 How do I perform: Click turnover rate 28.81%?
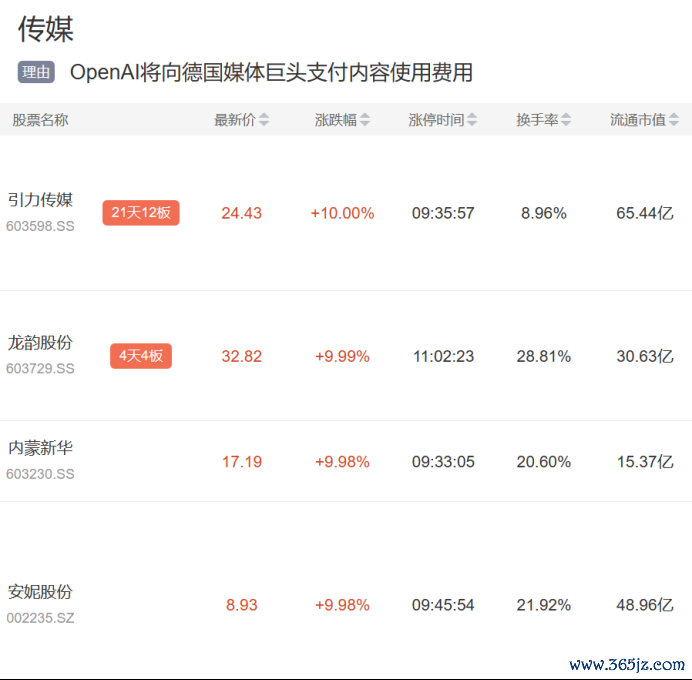tap(544, 356)
